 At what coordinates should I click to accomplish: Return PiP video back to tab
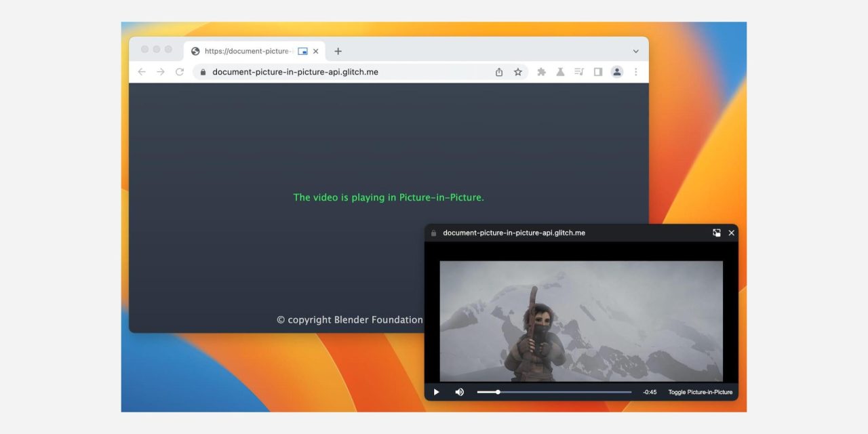(717, 233)
